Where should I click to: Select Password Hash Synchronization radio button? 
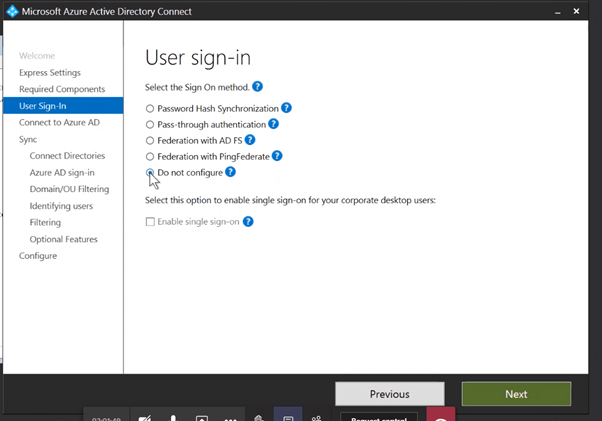tap(150, 108)
